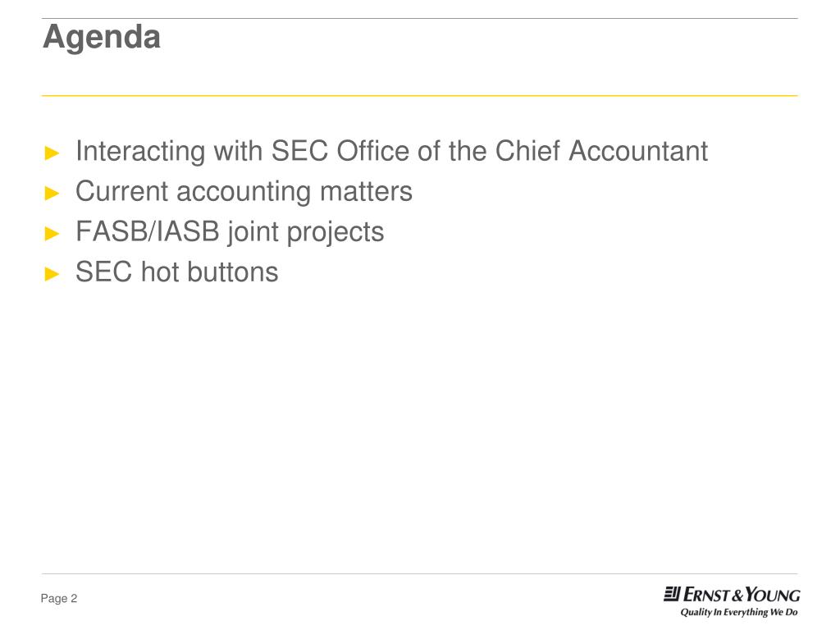
Task: Click the word projects in third bullet
Action: click(x=336, y=233)
